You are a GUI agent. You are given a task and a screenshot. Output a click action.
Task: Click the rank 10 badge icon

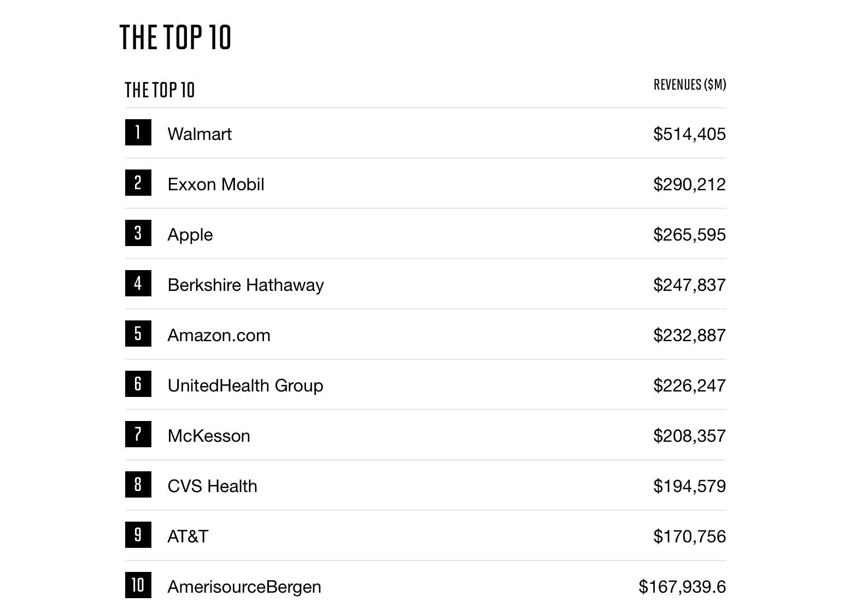pos(138,585)
